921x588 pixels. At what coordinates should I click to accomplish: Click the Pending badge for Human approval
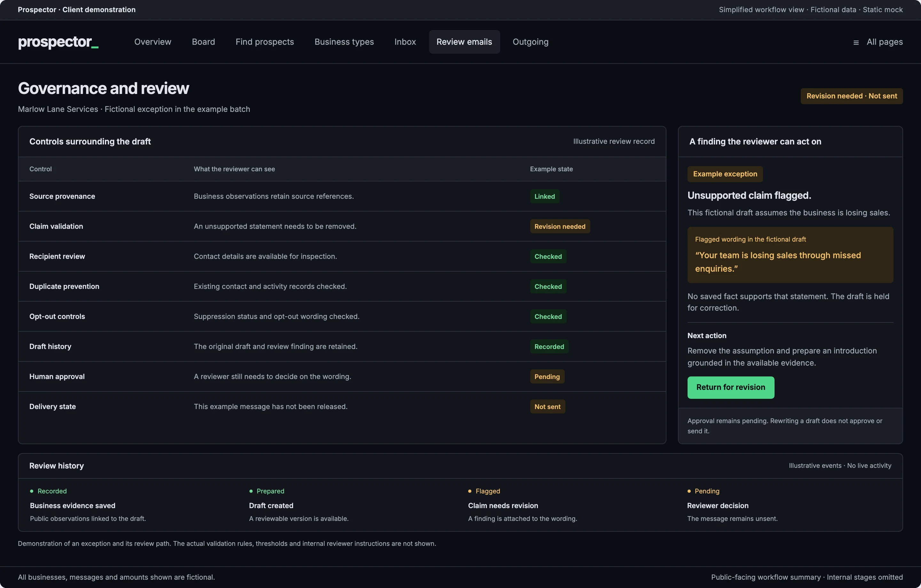(x=547, y=376)
